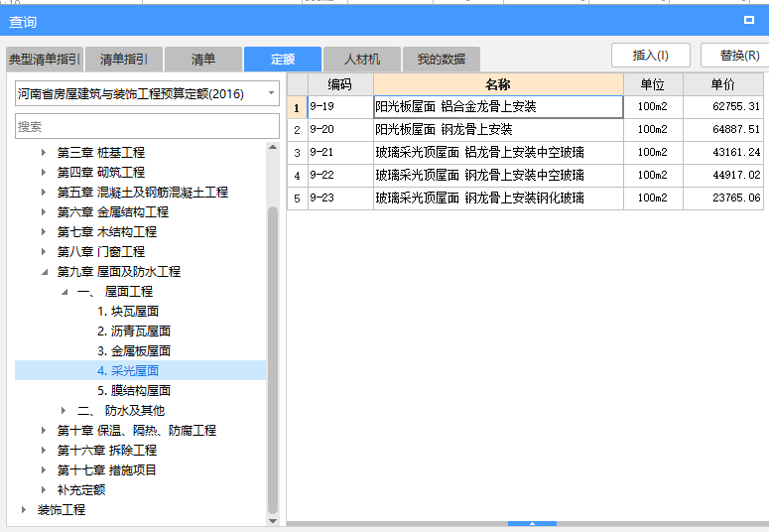Click price cell 23765.06
Viewport: 769px width, 532px height.
[723, 198]
